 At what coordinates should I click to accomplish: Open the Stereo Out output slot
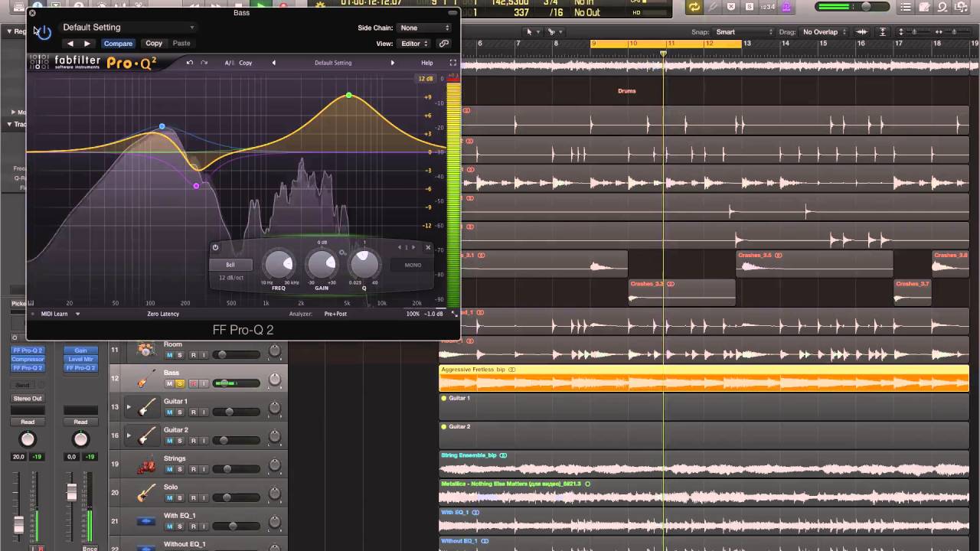[28, 399]
